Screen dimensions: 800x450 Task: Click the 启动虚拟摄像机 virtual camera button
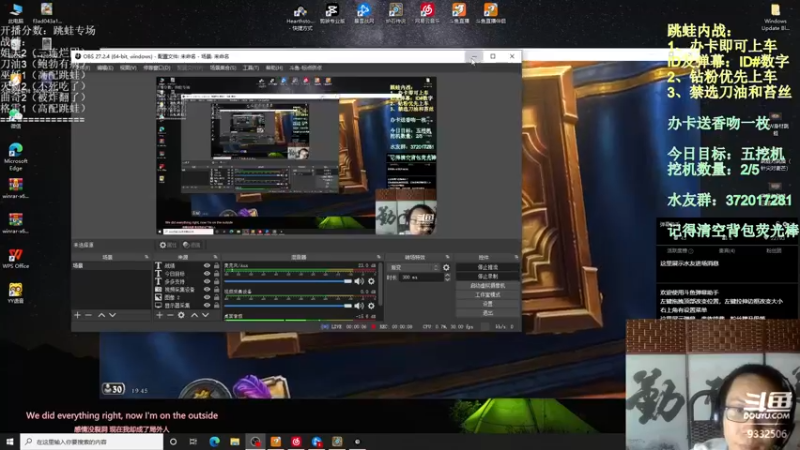pos(487,286)
